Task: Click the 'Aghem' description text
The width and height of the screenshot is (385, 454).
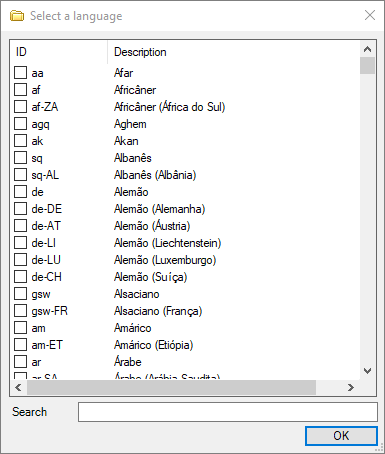Action: point(130,124)
